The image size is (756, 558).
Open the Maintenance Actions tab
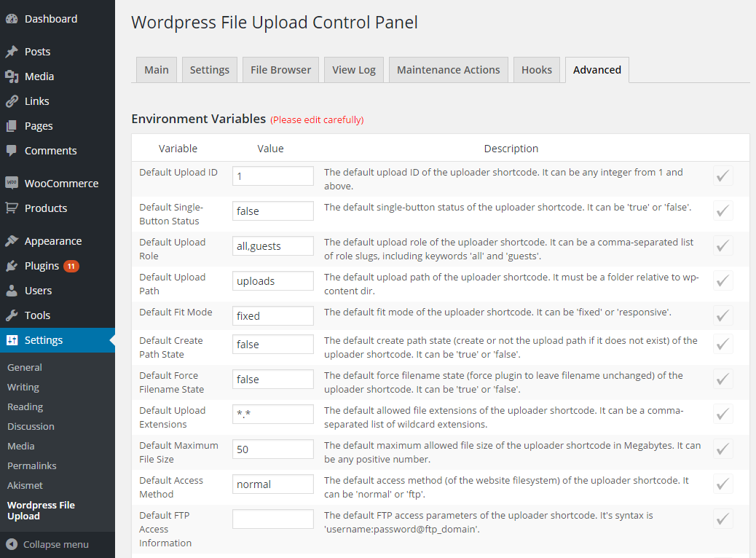coord(448,70)
